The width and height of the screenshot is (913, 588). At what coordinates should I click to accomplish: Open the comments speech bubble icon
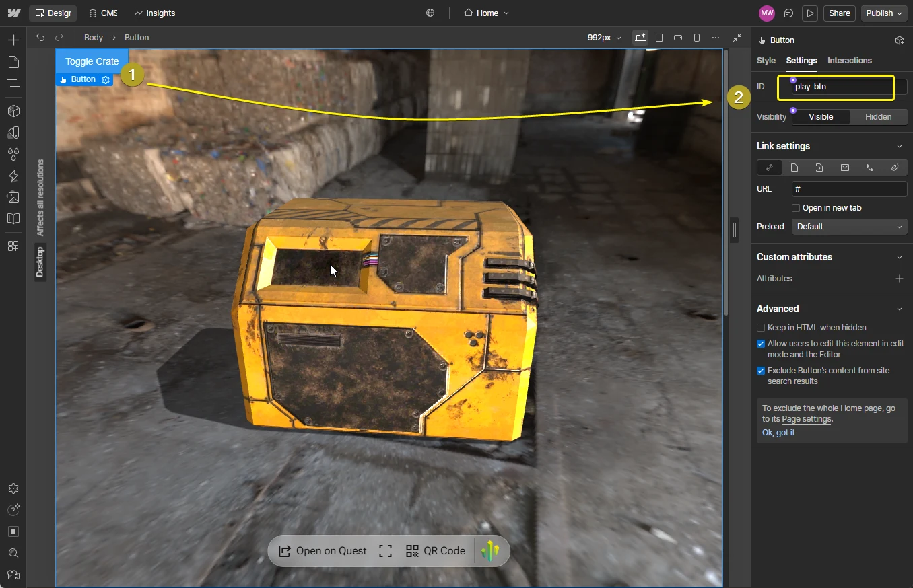tap(788, 13)
